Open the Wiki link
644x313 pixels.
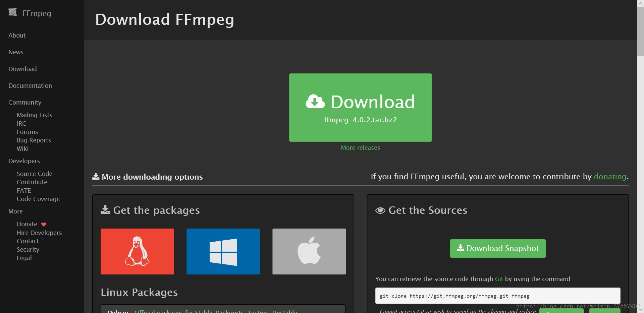22,148
